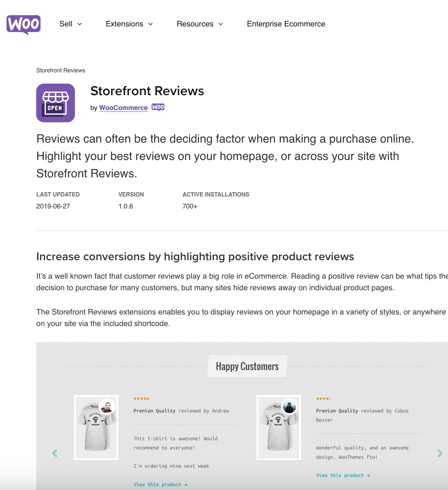This screenshot has width=448, height=490.
Task: Click the left carousel arrow
Action: 55,453
